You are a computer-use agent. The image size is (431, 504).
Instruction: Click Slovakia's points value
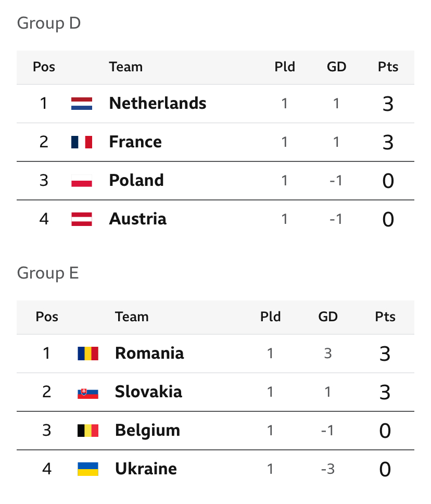385,392
